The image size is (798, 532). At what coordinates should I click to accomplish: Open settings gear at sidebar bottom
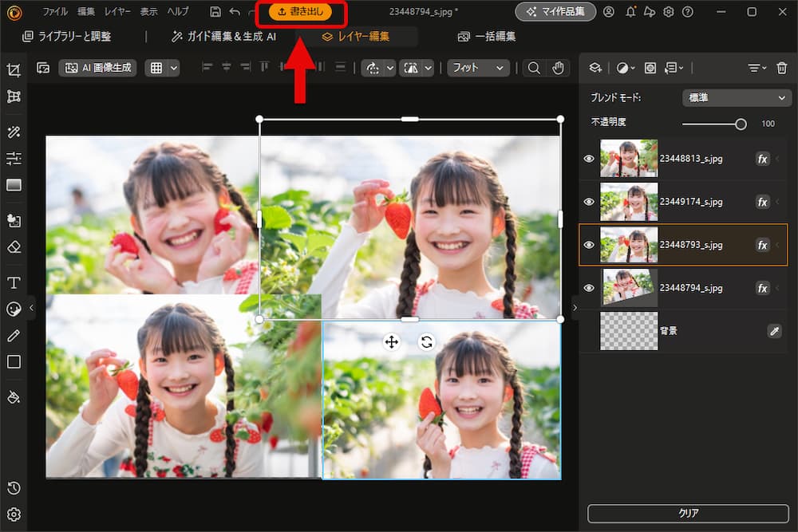14,514
